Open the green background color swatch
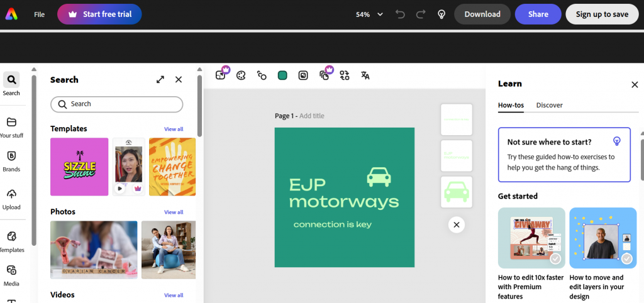The image size is (644, 303). pyautogui.click(x=282, y=75)
